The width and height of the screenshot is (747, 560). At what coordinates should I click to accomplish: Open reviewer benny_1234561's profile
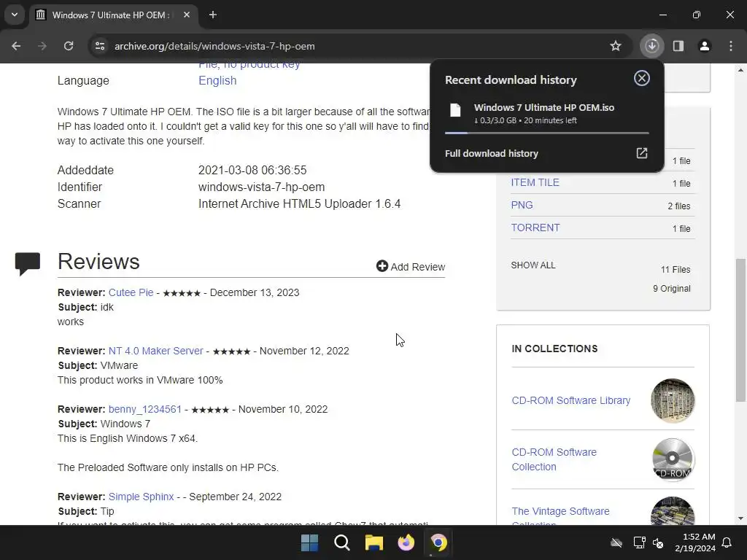tap(145, 409)
